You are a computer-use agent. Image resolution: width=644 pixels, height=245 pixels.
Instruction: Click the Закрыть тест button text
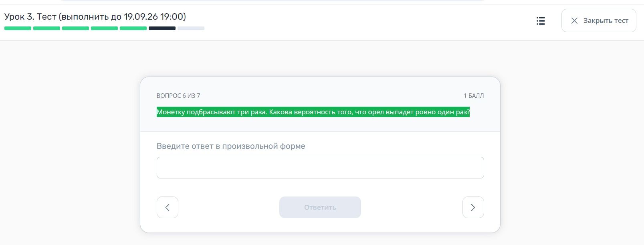(606, 21)
